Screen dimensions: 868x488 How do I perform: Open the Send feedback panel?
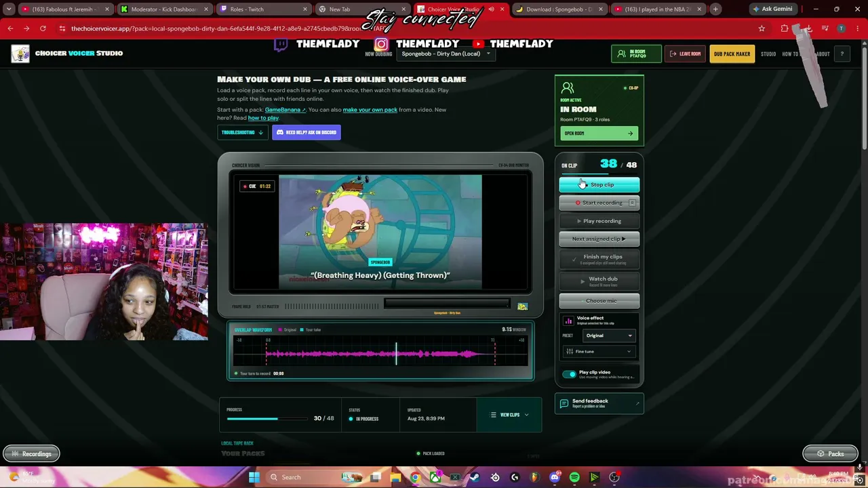click(x=599, y=403)
